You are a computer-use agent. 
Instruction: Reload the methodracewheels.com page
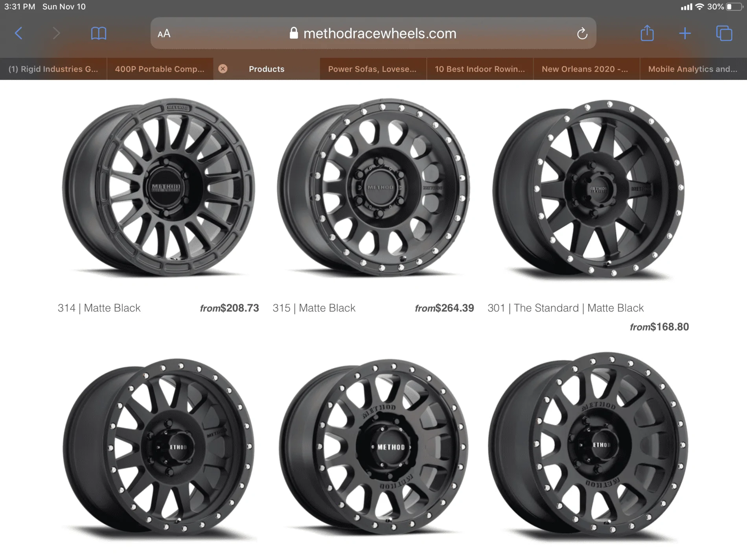coord(582,33)
